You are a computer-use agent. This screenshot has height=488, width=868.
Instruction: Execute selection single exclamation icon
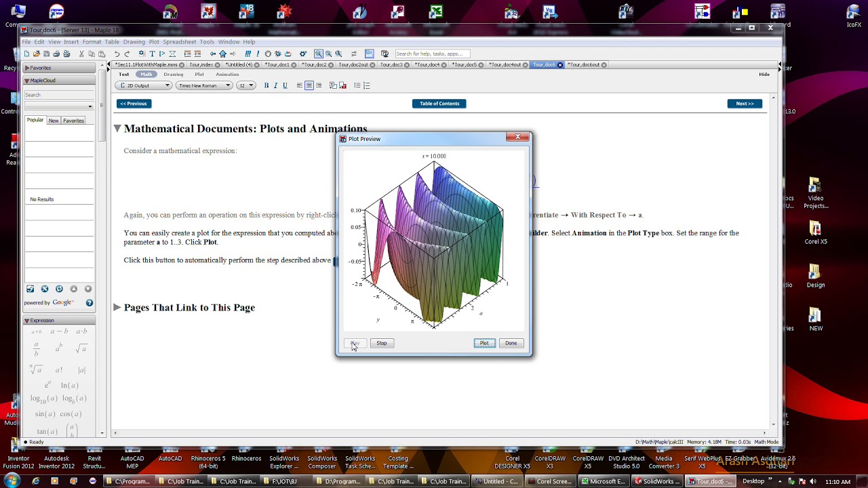[x=258, y=54]
